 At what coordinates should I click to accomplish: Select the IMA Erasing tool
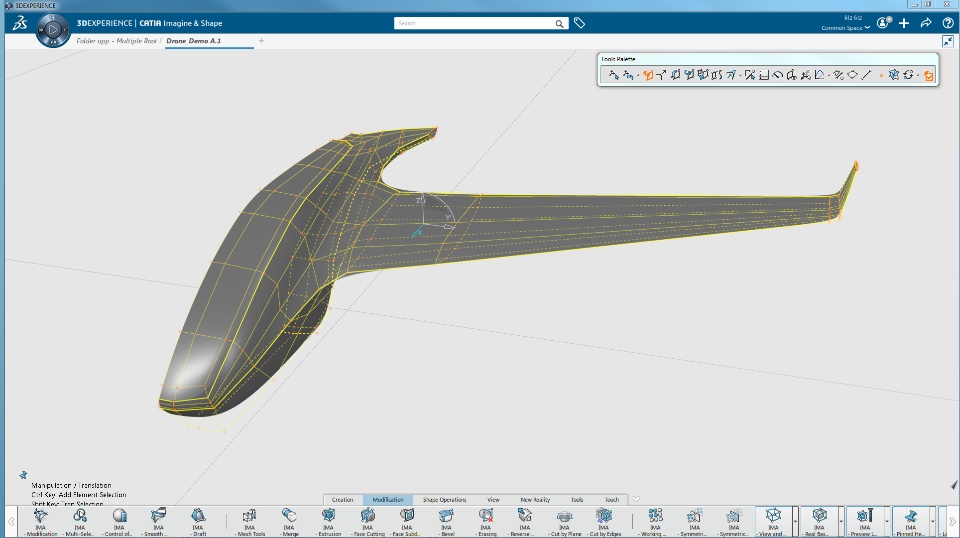pos(486,522)
